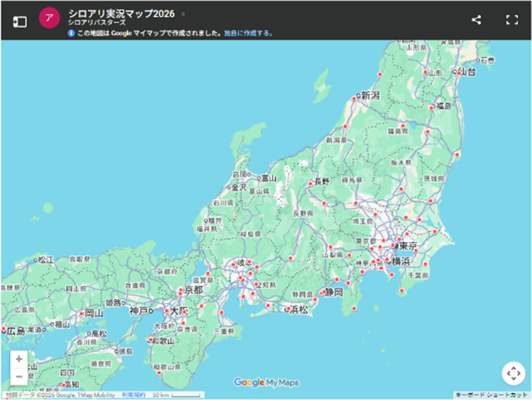The width and height of the screenshot is (532, 400).
Task: Open the map camera pan control
Action: (x=513, y=373)
